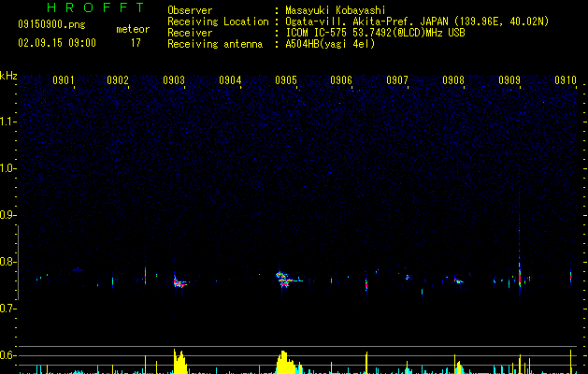Click the 1.1 kHz axis label
This screenshot has width=588, height=374.
(x=8, y=122)
